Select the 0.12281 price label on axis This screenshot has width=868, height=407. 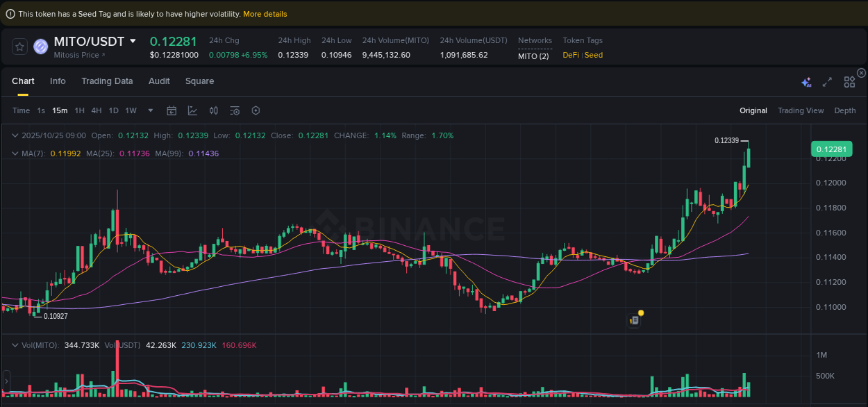tap(831, 149)
